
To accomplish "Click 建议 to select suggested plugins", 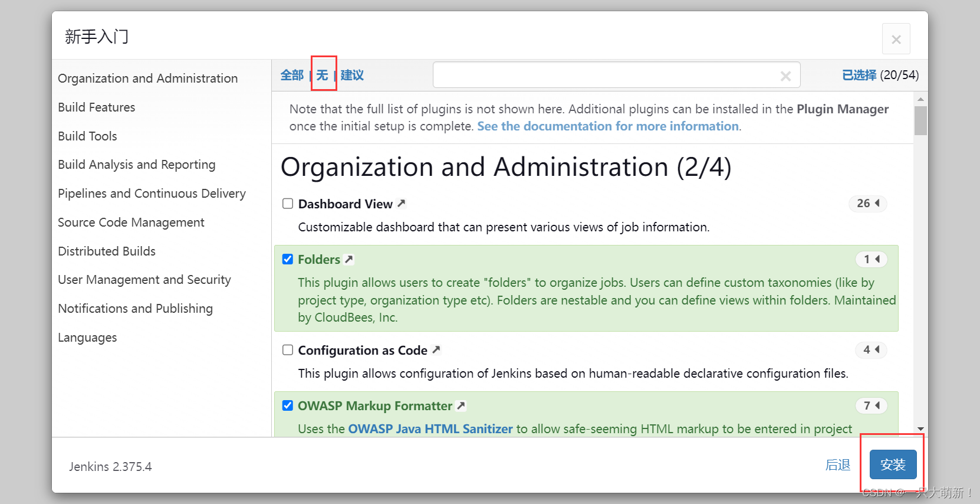I will [x=352, y=75].
